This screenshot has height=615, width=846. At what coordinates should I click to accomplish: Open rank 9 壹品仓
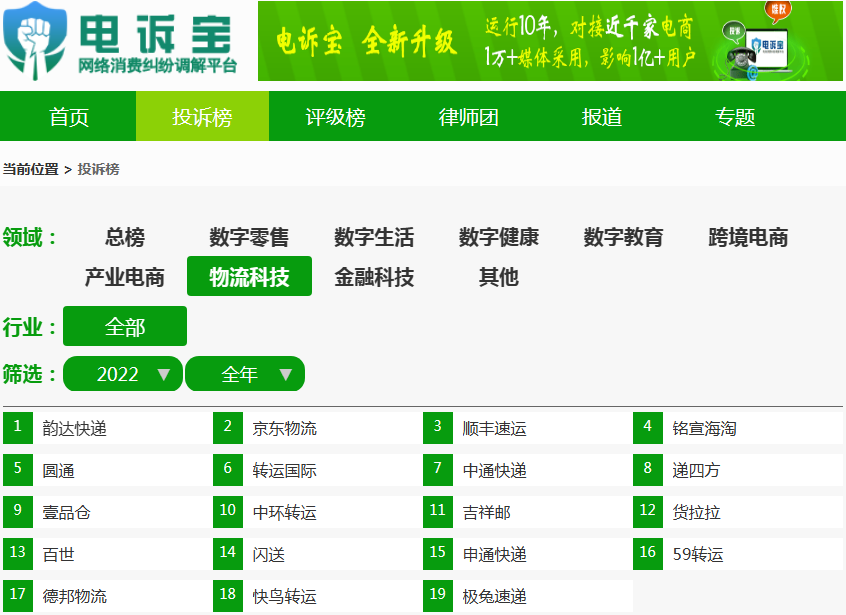[x=108, y=512]
